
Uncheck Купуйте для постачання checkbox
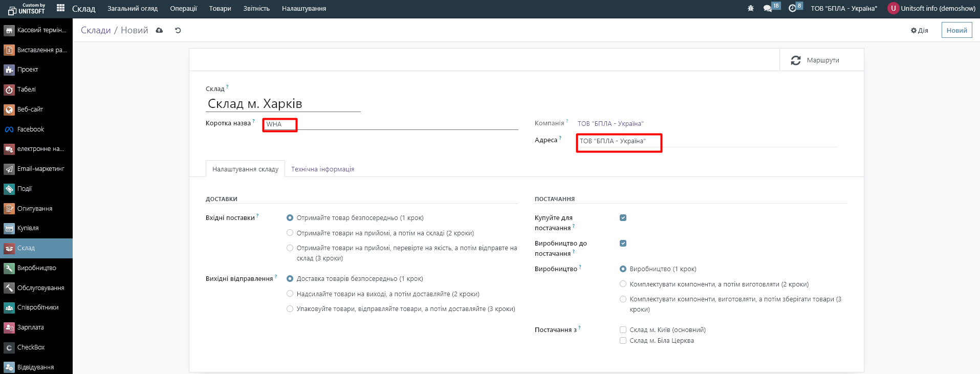click(623, 218)
